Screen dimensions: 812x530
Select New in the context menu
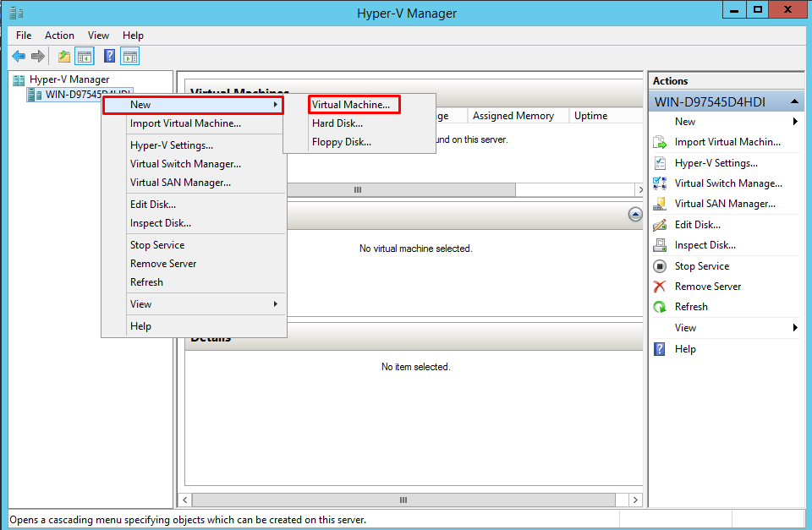tap(193, 105)
